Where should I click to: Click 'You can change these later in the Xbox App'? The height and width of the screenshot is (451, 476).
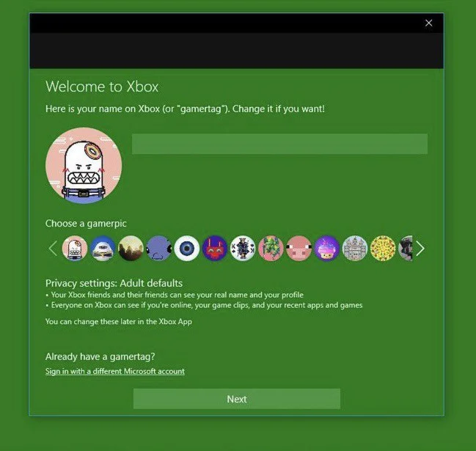119,322
